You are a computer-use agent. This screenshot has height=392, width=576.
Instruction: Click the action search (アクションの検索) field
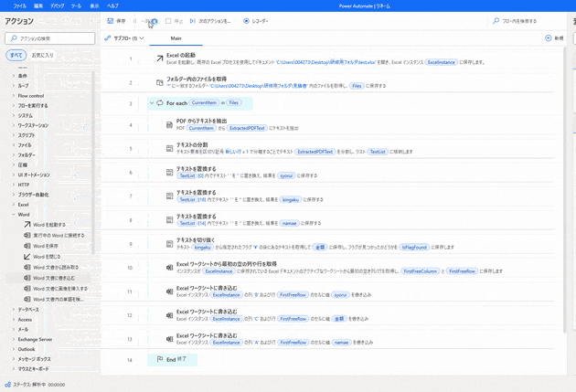click(x=50, y=38)
